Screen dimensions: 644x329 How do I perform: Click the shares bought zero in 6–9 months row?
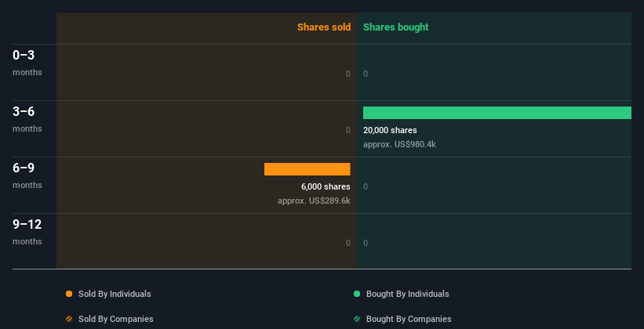point(366,186)
